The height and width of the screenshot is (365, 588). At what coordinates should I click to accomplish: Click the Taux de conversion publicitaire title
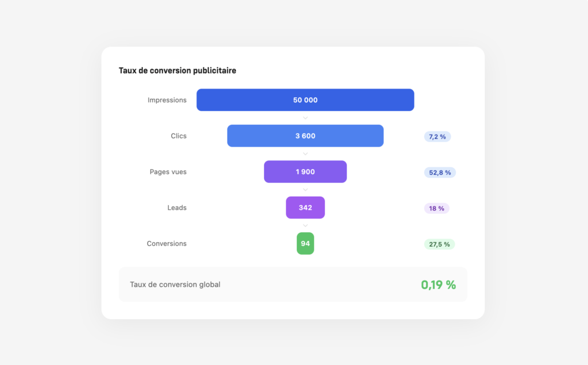(177, 71)
